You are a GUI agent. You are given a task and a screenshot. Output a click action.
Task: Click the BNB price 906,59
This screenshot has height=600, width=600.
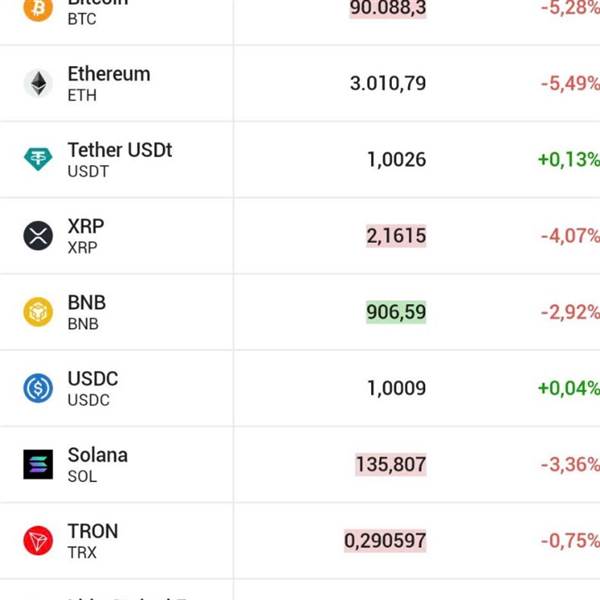(396, 312)
